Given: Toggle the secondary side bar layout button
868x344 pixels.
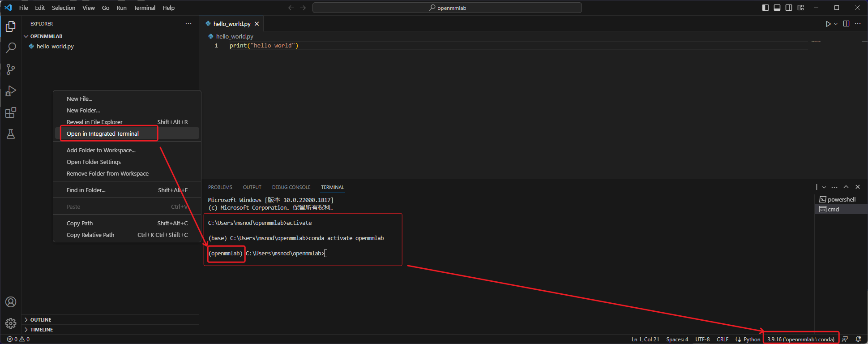Looking at the screenshot, I should (789, 8).
